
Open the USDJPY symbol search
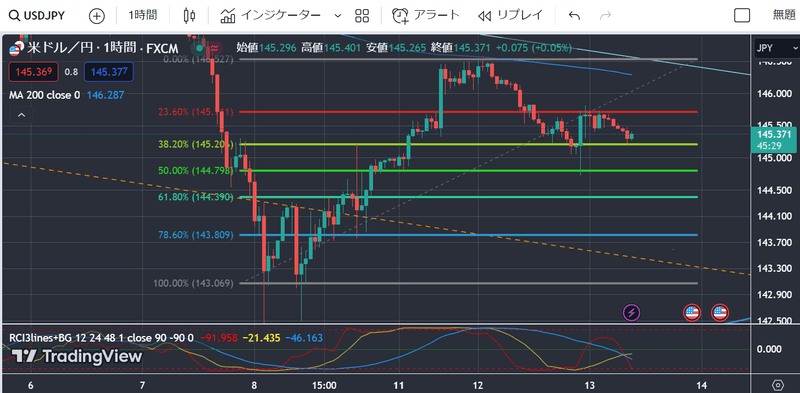[37, 16]
